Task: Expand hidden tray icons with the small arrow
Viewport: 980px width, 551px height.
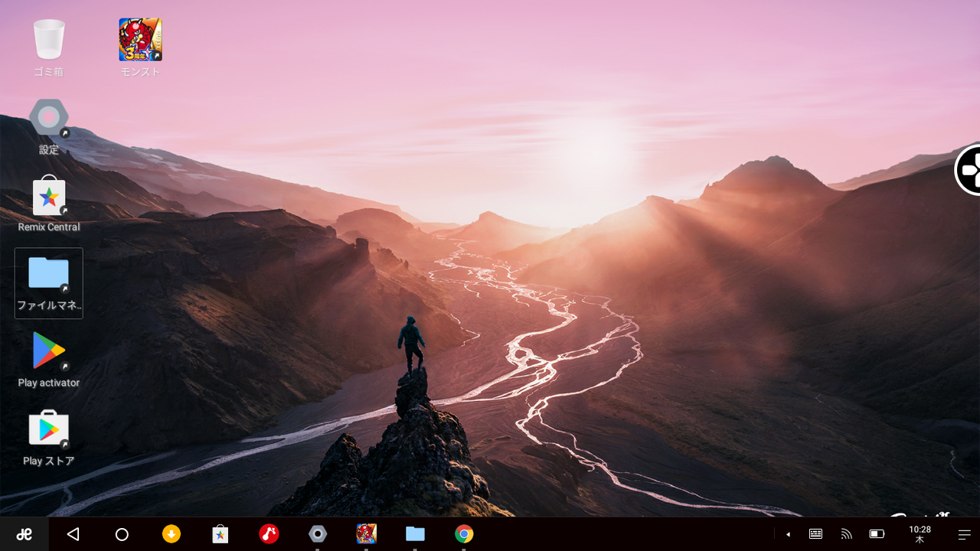Action: tap(788, 534)
